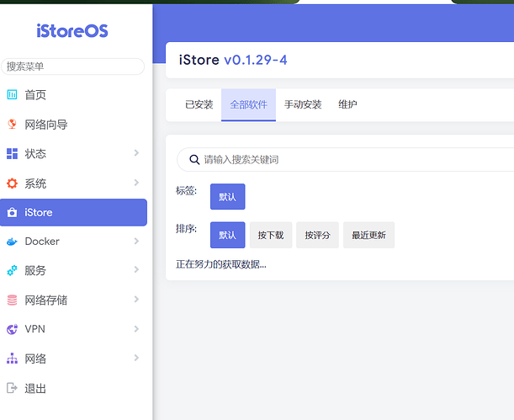Click the 退出 logout icon

click(x=12, y=388)
